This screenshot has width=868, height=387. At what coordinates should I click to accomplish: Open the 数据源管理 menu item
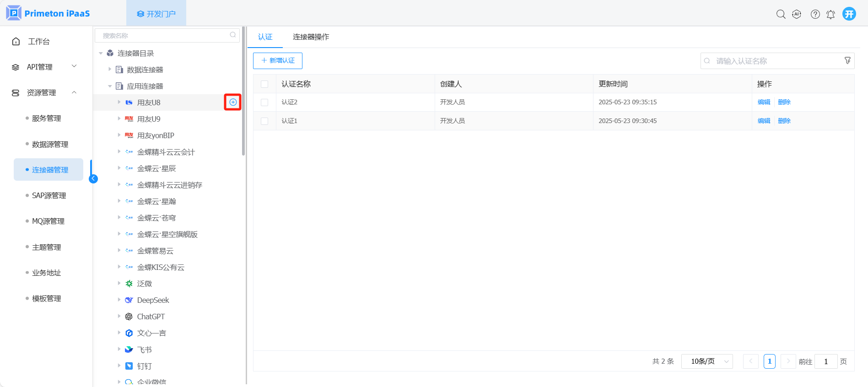point(50,144)
